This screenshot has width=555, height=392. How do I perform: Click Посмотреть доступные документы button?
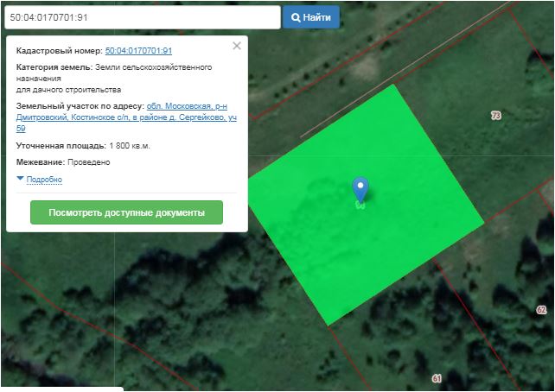[126, 212]
